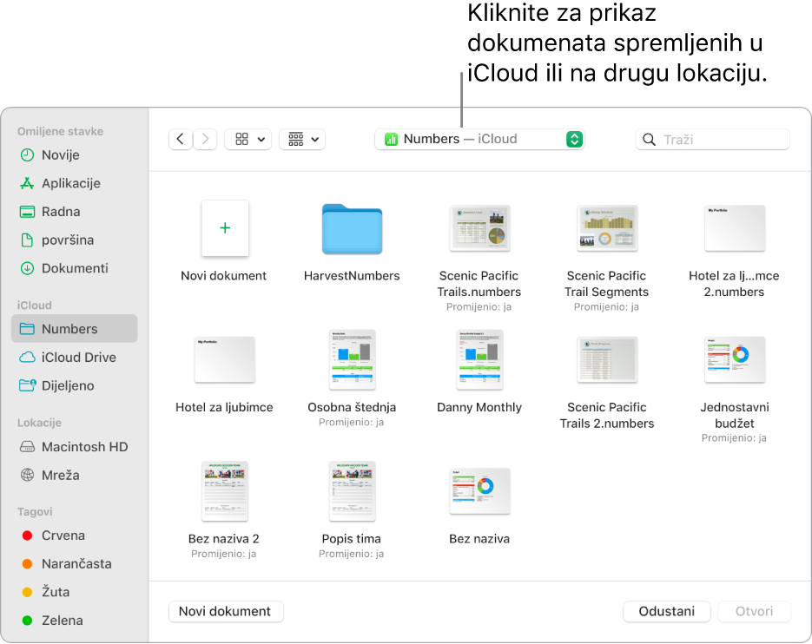Click the Danny Monthly file name
The height and width of the screenshot is (644, 812).
479,407
